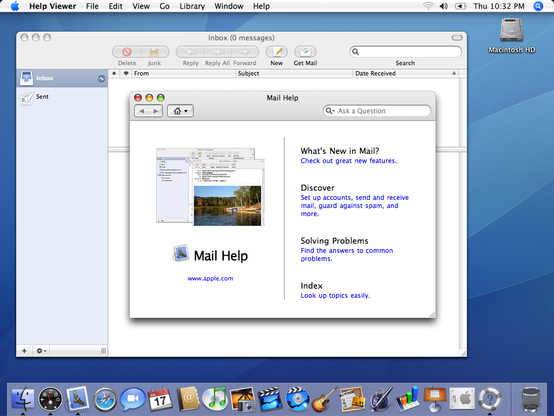The height and width of the screenshot is (416, 554).
Task: Sort by Date Received column header
Action: [x=406, y=74]
